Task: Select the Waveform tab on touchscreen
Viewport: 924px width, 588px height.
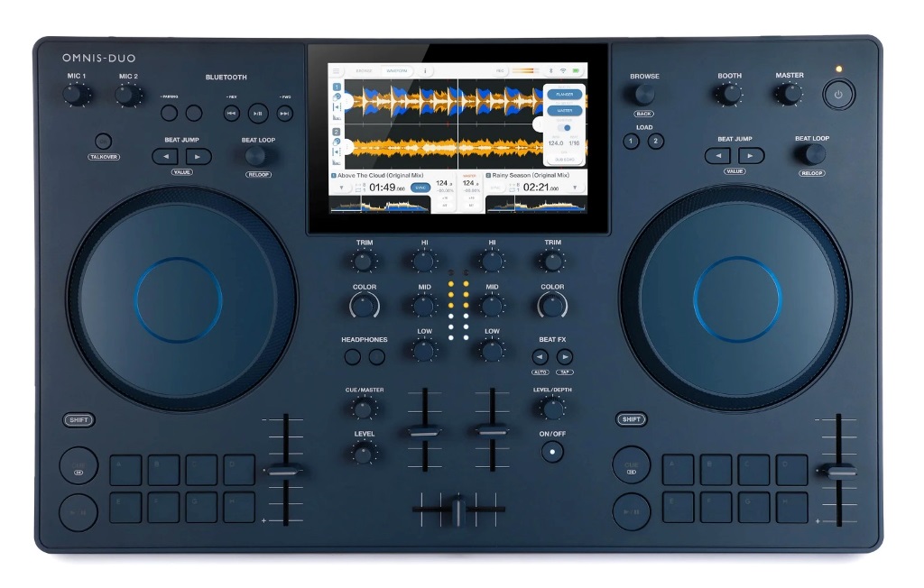Action: click(395, 70)
